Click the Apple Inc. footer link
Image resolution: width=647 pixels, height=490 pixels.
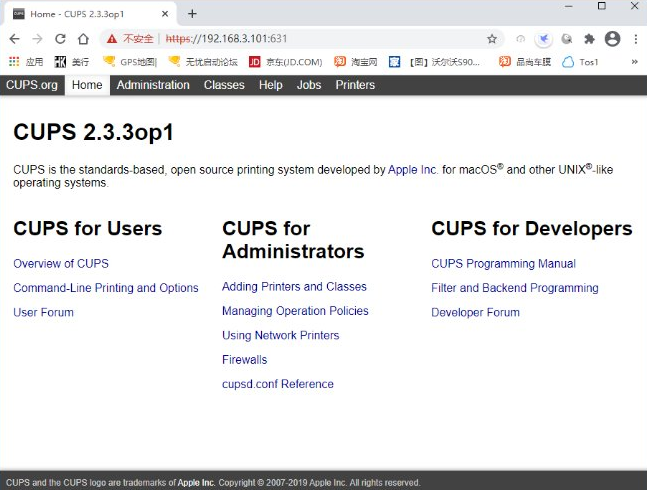(x=196, y=483)
